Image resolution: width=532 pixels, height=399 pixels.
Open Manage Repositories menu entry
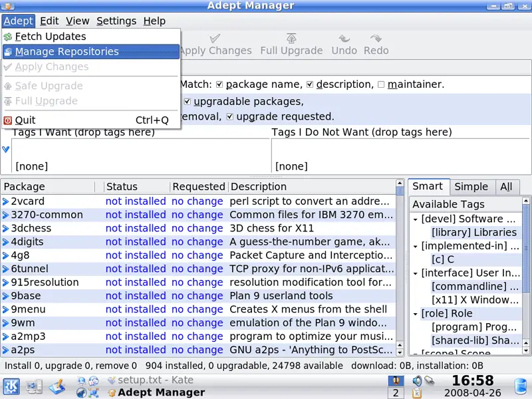click(91, 52)
